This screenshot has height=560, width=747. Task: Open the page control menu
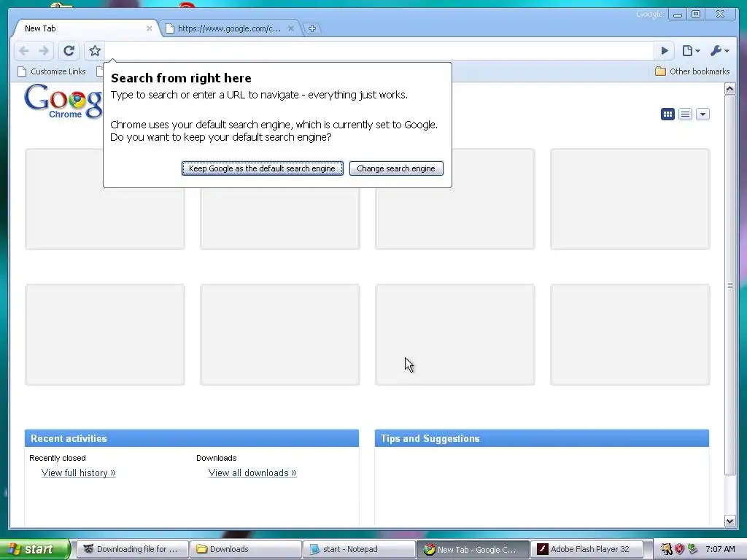coord(691,50)
